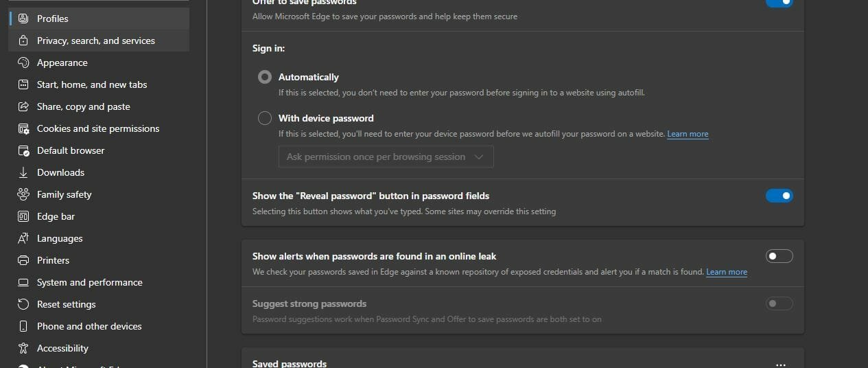Open the Ask permission once dropdown
Screen dimensions: 868x368
coord(386,157)
